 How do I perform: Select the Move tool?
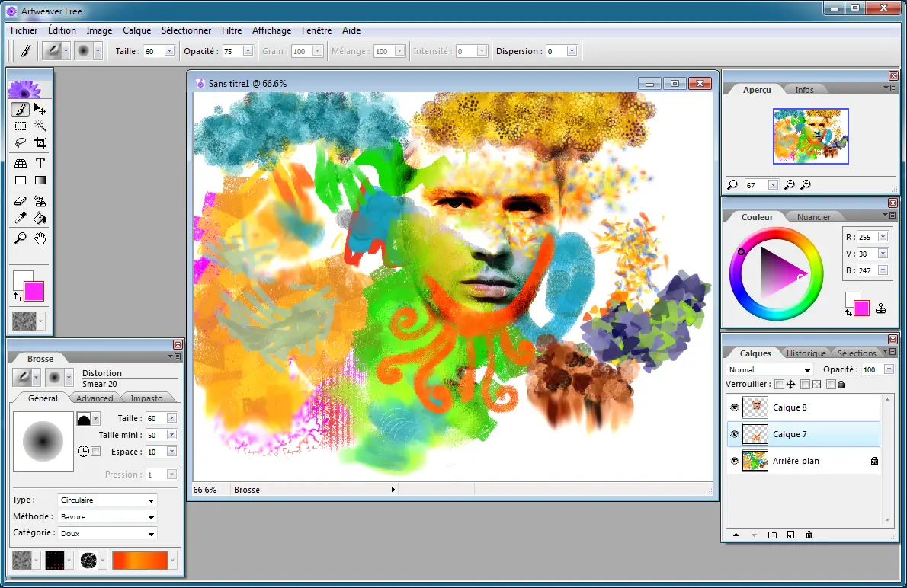point(40,109)
